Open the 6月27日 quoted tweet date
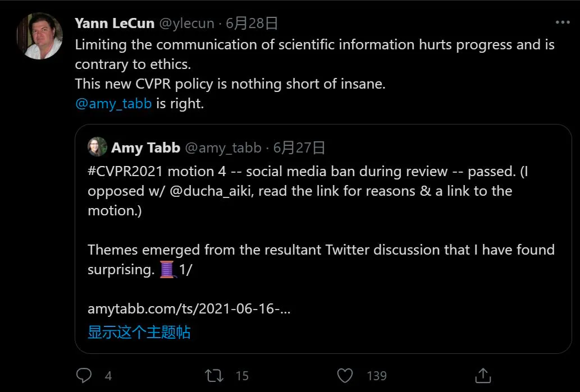The height and width of the screenshot is (392, 580). [299, 147]
